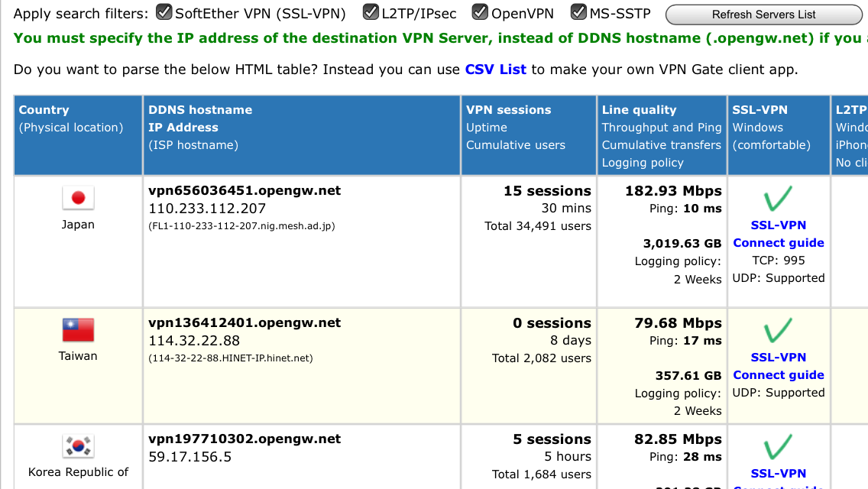Click the Line quality column header
This screenshot has width=868, height=489.
point(639,110)
